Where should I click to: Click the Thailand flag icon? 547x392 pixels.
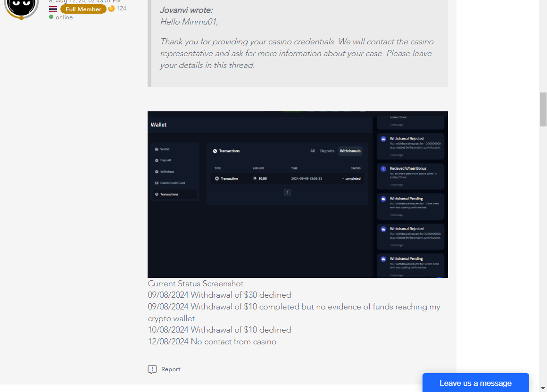(x=53, y=9)
